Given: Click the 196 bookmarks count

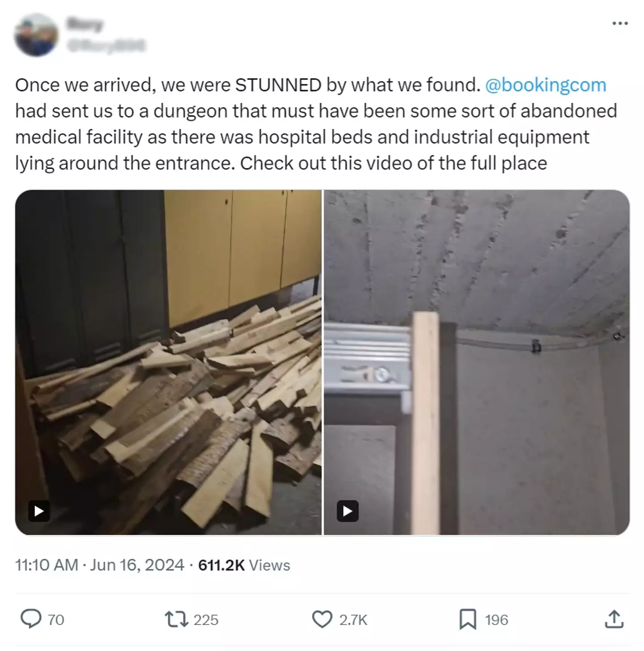Looking at the screenshot, I should coord(496,620).
